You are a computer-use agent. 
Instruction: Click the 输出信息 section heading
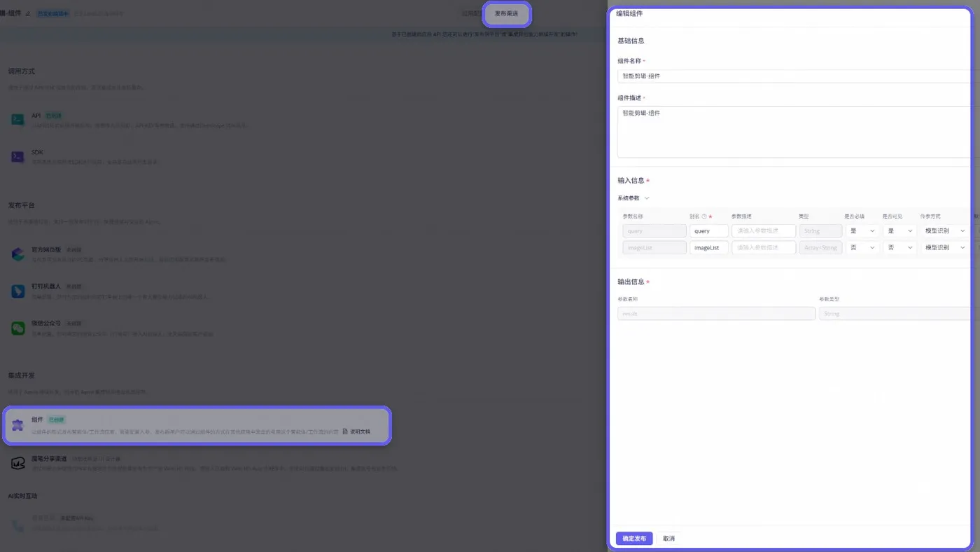tap(631, 282)
